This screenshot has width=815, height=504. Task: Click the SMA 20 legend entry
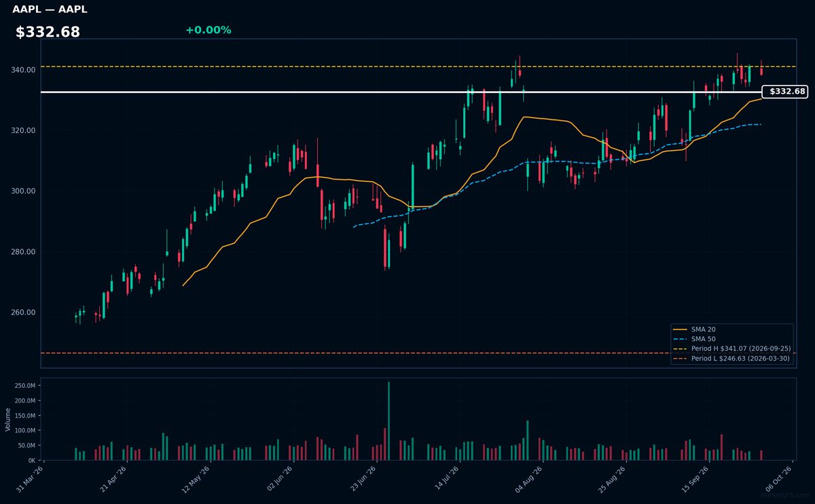tap(695, 329)
